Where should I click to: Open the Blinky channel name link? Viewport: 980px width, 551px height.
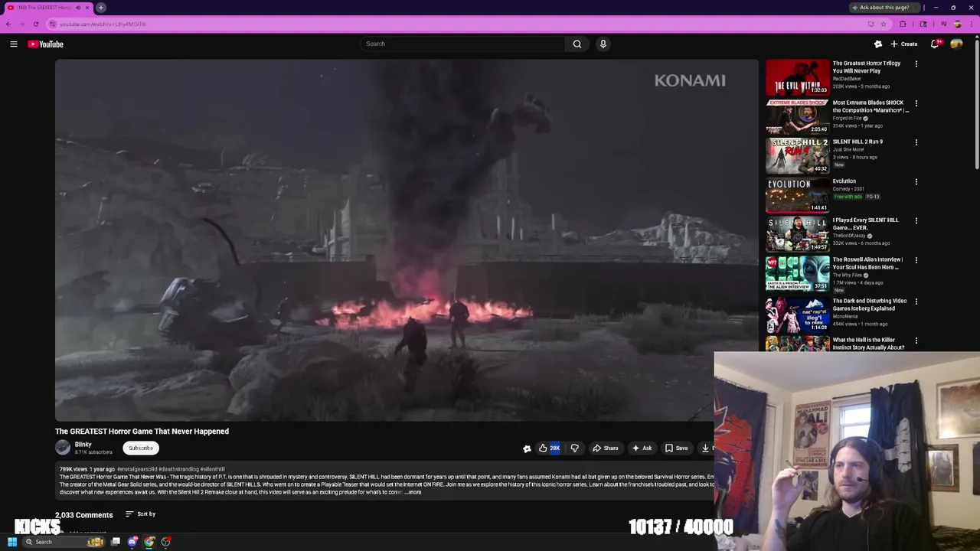[x=83, y=445]
